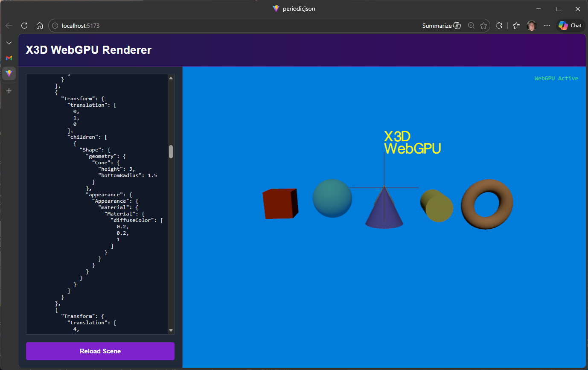
Task: Click the blue cone in the scene
Action: click(x=384, y=209)
